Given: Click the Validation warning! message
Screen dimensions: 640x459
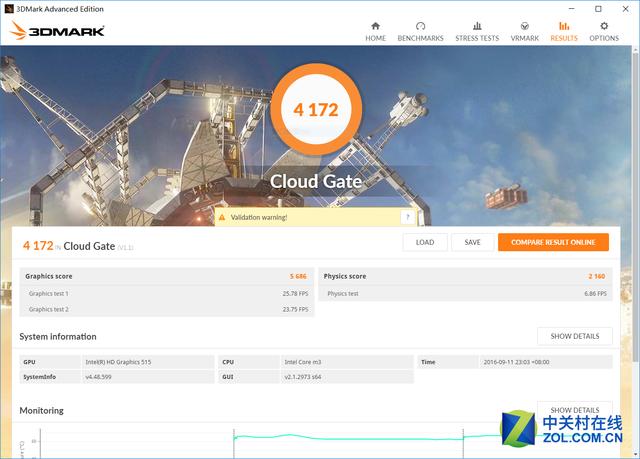Looking at the screenshot, I should click(259, 217).
